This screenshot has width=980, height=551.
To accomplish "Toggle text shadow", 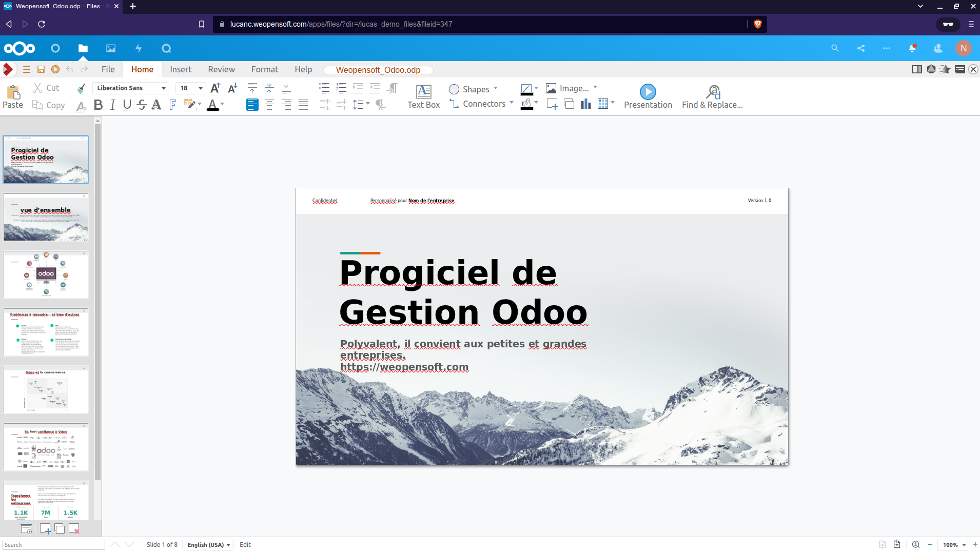I will point(156,105).
